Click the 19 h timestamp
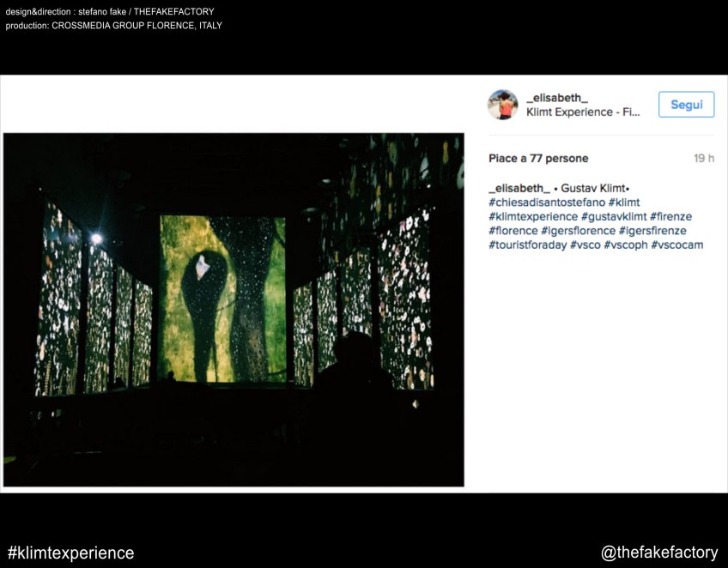728x568 pixels. 703,159
